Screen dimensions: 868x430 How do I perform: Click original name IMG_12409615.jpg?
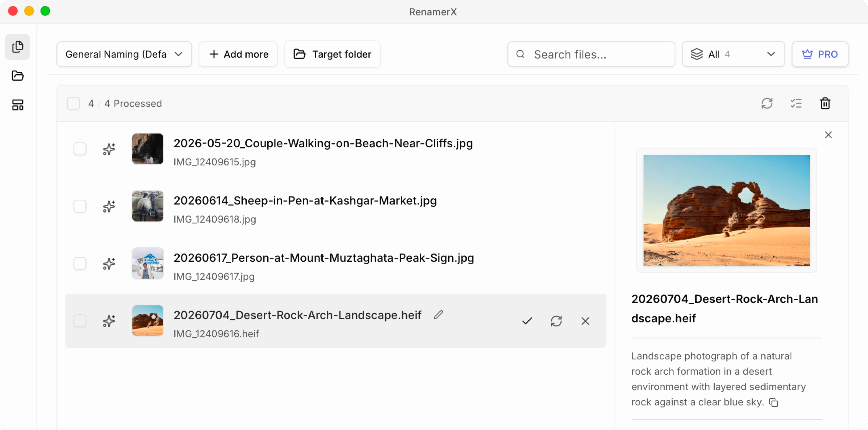tap(215, 162)
